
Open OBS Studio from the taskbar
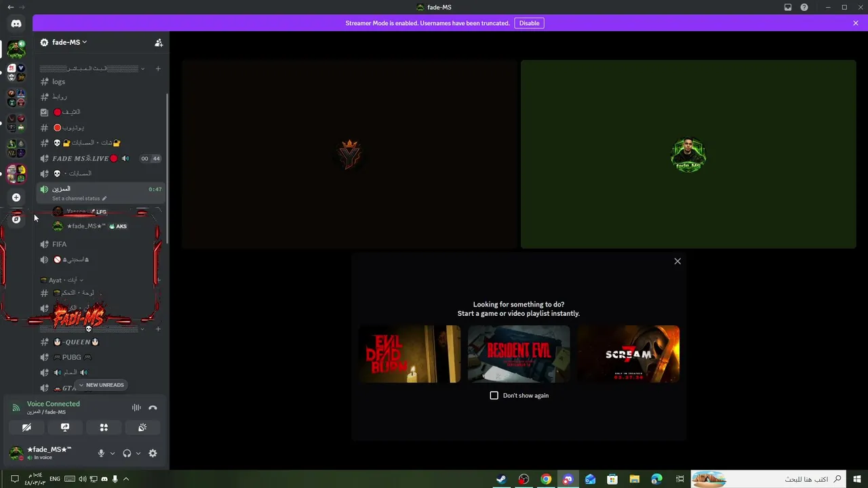(x=524, y=479)
